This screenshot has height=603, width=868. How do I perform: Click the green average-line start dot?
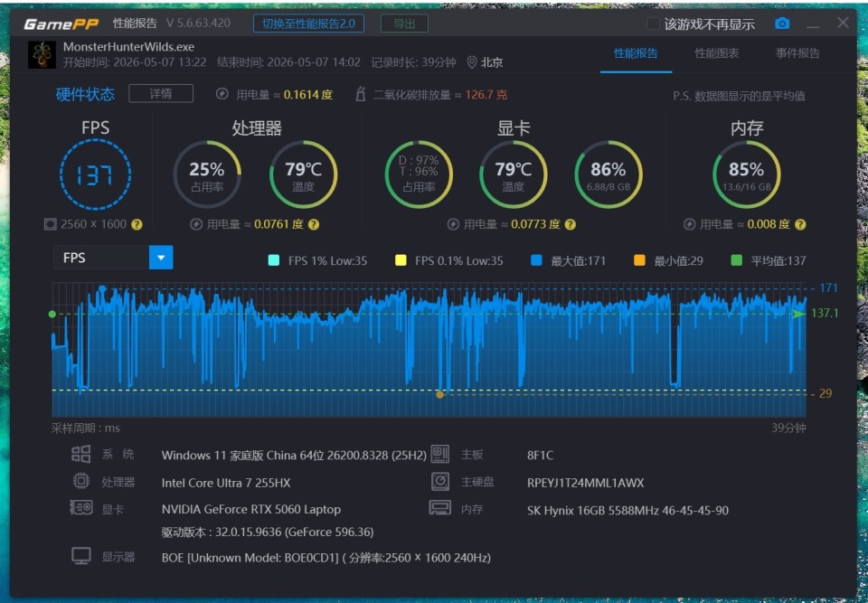(52, 314)
